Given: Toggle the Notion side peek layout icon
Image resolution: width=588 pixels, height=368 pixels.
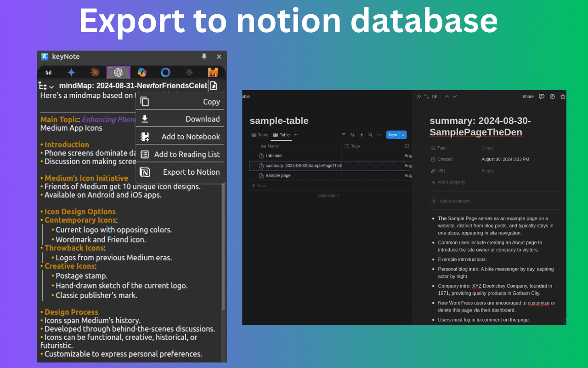Looking at the screenshot, I should click(x=435, y=97).
